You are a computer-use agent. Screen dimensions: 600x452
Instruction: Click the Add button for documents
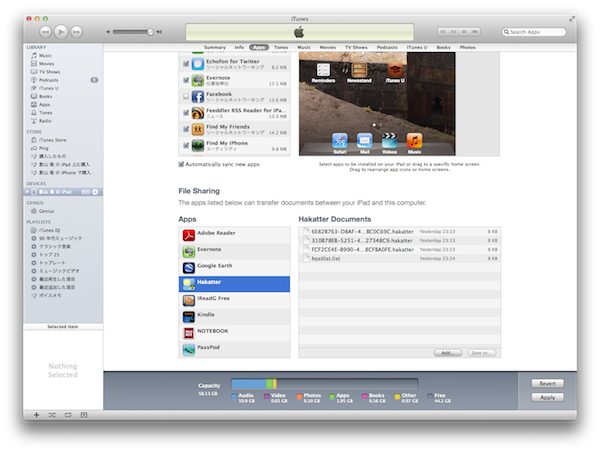point(448,353)
